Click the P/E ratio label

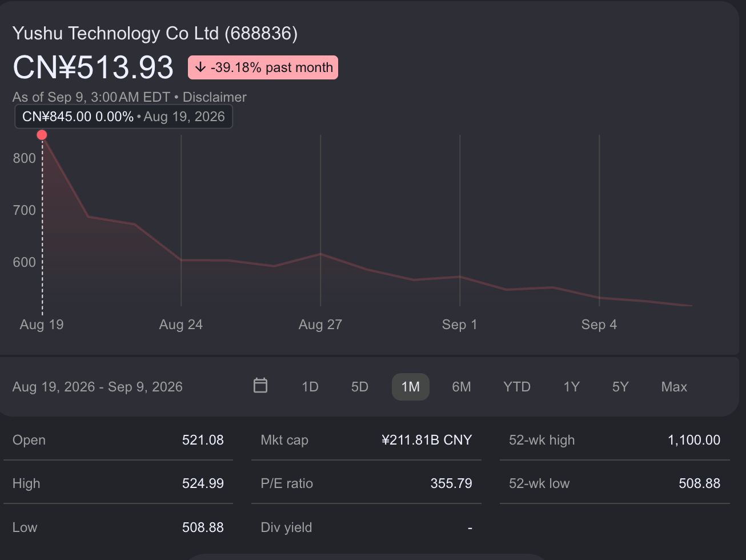coord(287,483)
